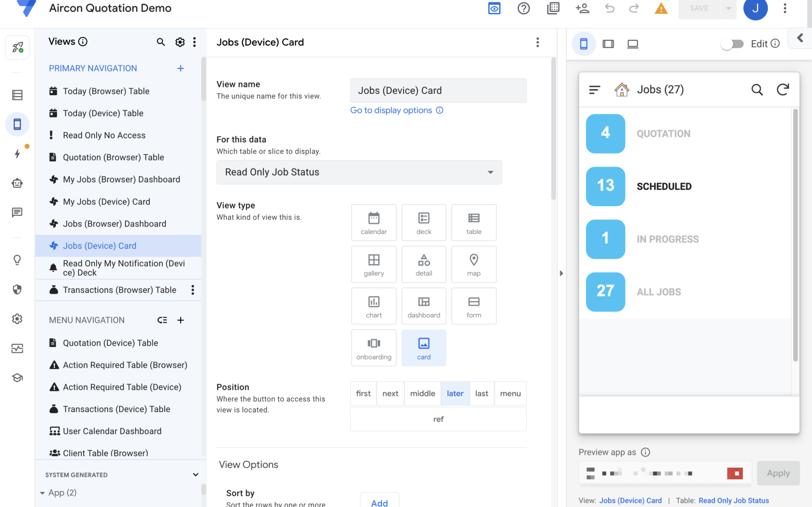Open the Intelligence lightbulb sidebar icon
The height and width of the screenshot is (507, 812).
click(18, 260)
